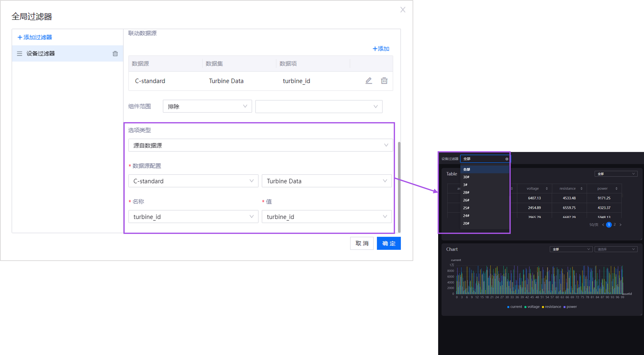Toggle the current series in chart legend
The width and height of the screenshot is (644, 355).
point(514,307)
